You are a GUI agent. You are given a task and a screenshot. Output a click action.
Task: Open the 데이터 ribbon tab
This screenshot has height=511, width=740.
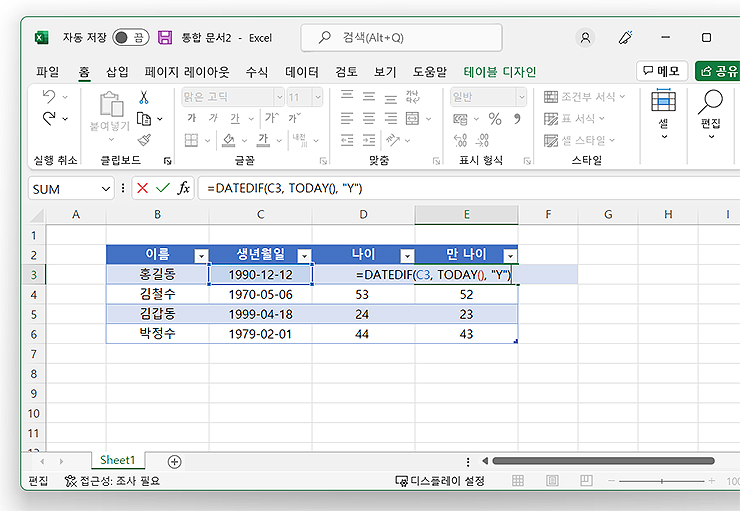click(x=302, y=72)
